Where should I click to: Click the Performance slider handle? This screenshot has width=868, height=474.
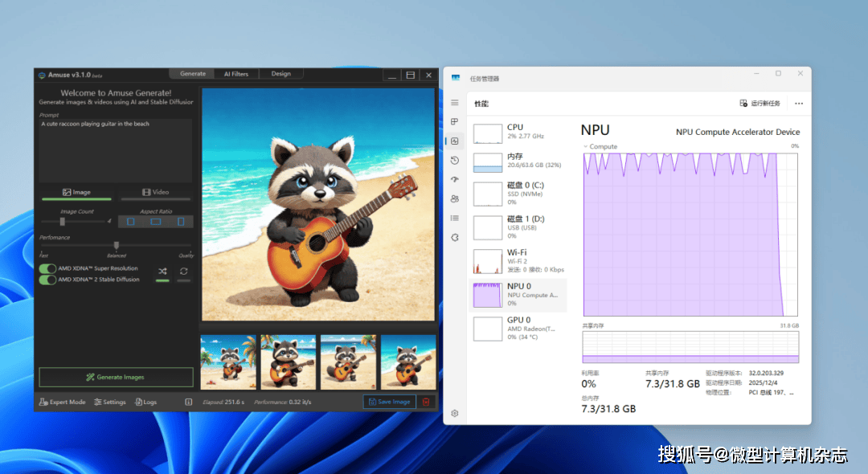(x=117, y=246)
